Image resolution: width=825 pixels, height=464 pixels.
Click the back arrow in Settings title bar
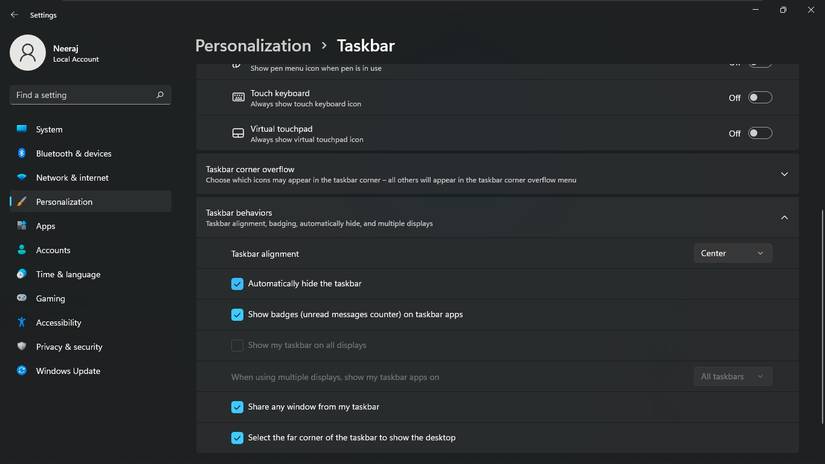[x=14, y=15]
